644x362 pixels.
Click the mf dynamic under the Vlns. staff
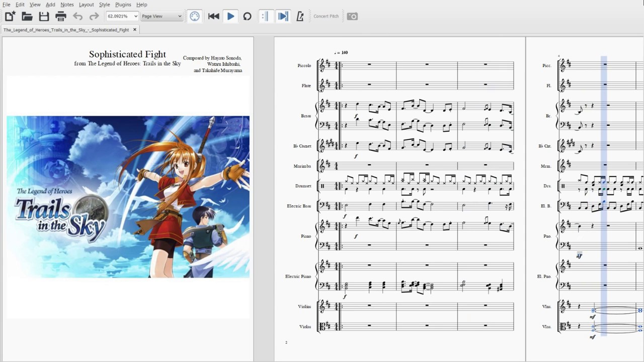pos(592,317)
